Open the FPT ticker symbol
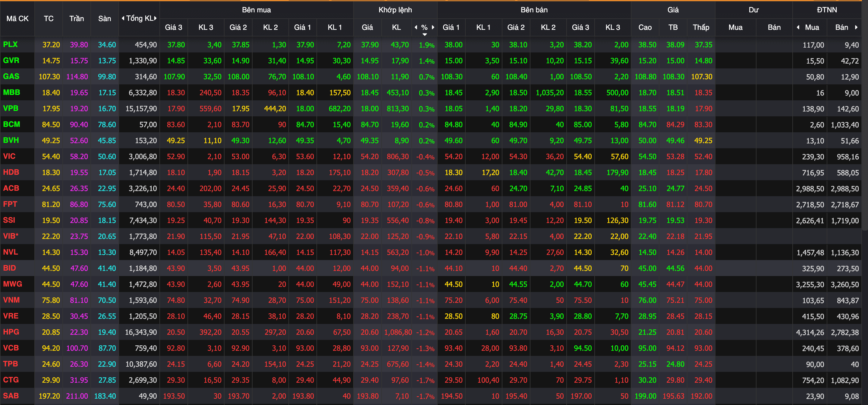Image resolution: width=868 pixels, height=405 pixels. pyautogui.click(x=10, y=204)
